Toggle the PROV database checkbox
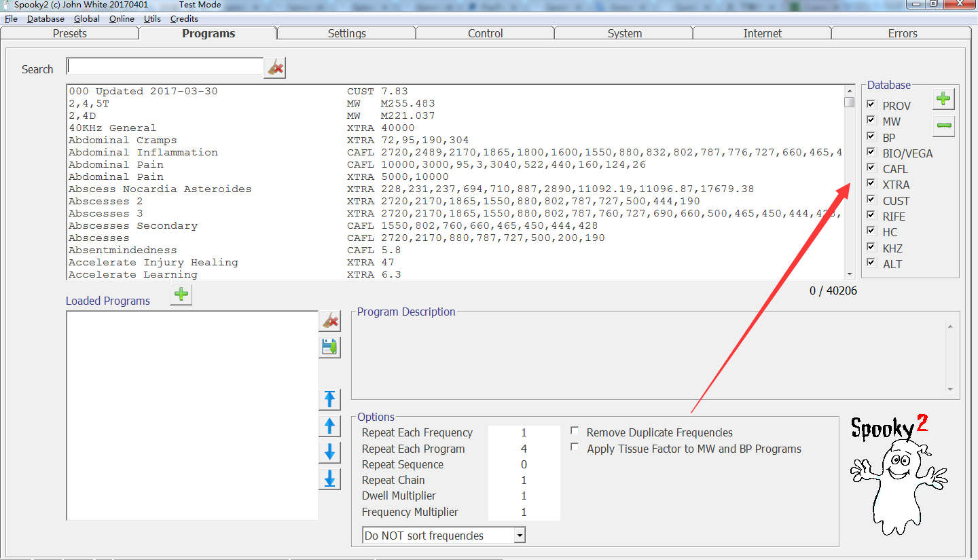978x560 pixels. 871,105
